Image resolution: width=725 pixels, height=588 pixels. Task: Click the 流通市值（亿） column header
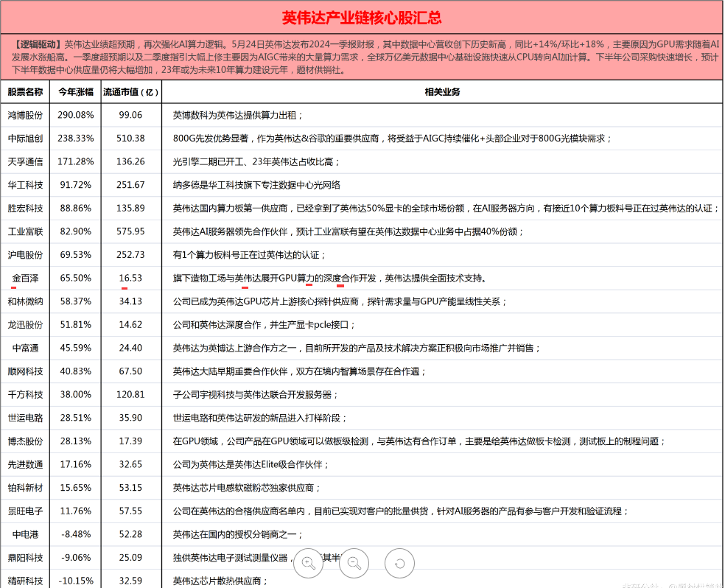130,92
